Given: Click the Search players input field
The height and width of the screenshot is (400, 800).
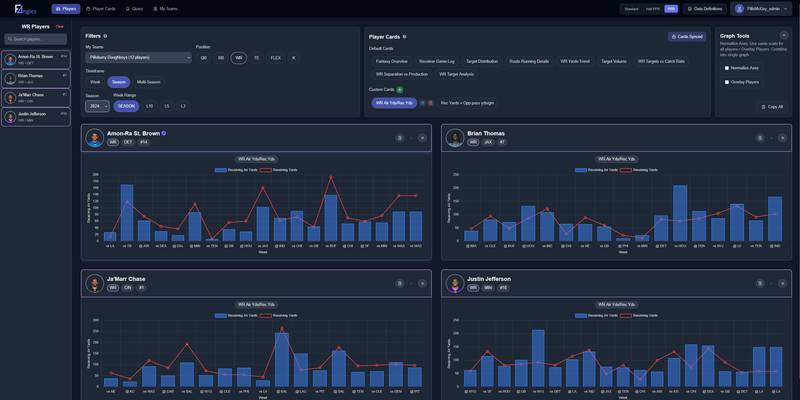Looking at the screenshot, I should coord(36,39).
